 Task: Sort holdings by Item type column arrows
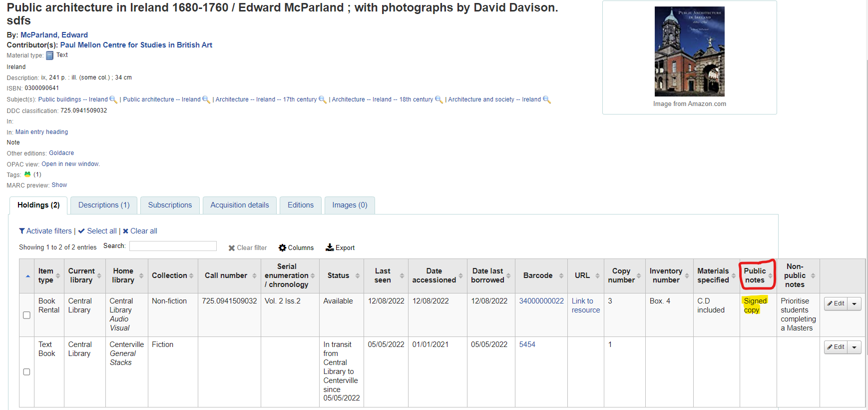[58, 275]
